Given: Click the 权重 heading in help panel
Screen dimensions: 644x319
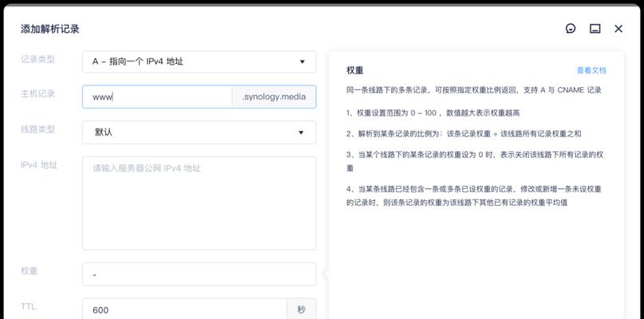Looking at the screenshot, I should pyautogui.click(x=355, y=70).
